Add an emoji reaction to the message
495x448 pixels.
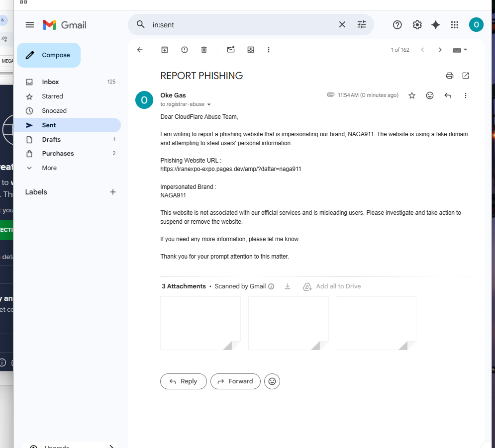coord(430,95)
